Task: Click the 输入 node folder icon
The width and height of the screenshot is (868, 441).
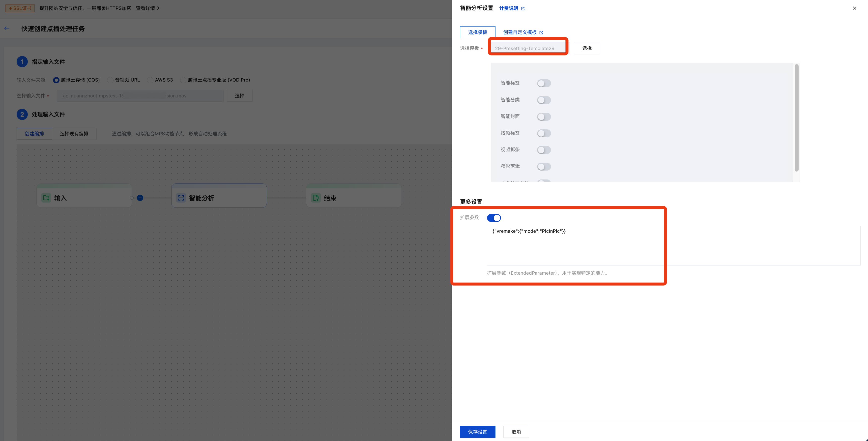Action: coord(47,198)
